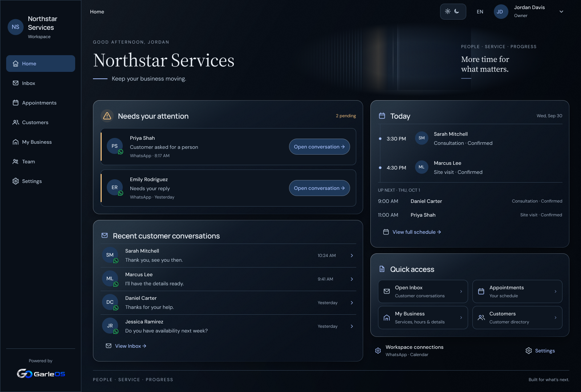
Task: Open Sarah Mitchell conversation chevron
Action: [352, 256]
